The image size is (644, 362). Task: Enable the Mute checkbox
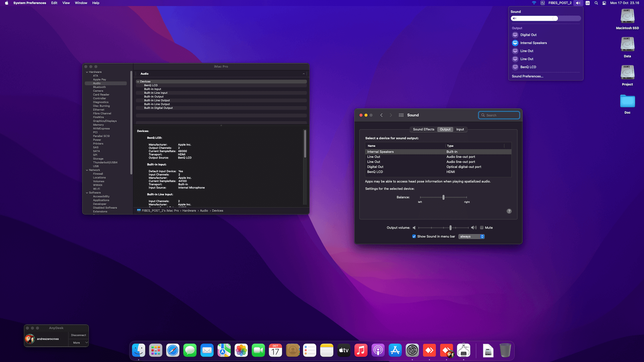(x=482, y=228)
